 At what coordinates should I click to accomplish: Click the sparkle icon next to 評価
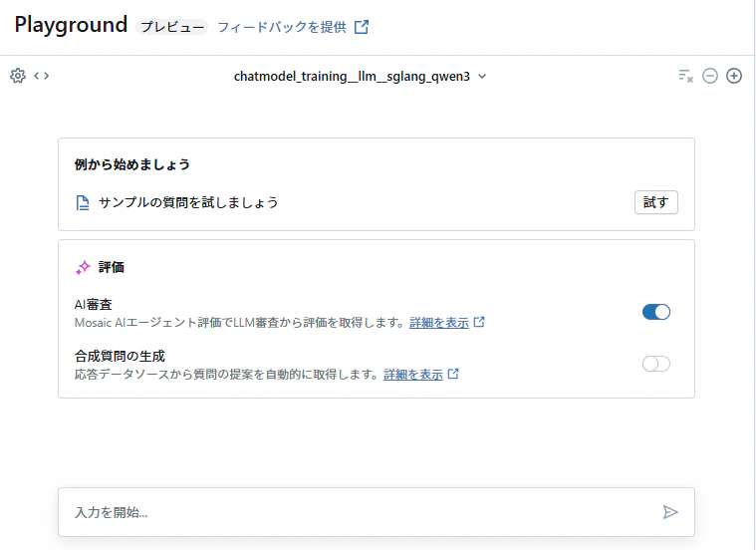point(83,267)
